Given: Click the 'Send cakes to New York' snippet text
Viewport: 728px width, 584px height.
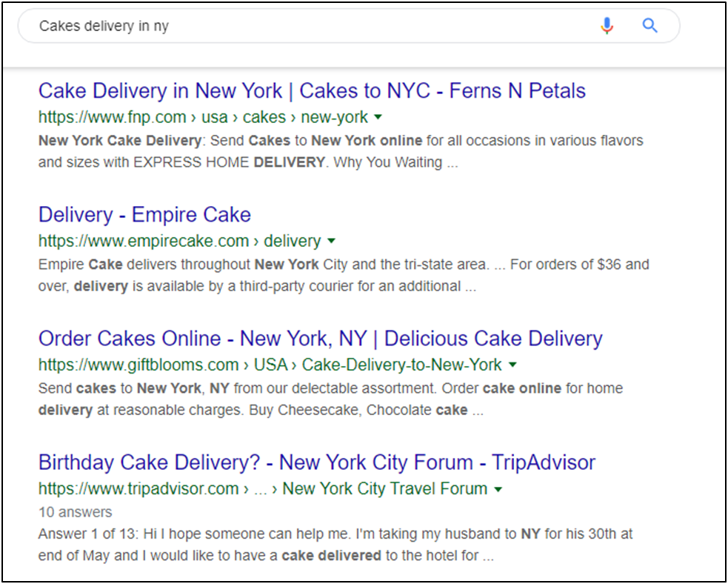Looking at the screenshot, I should (120, 388).
